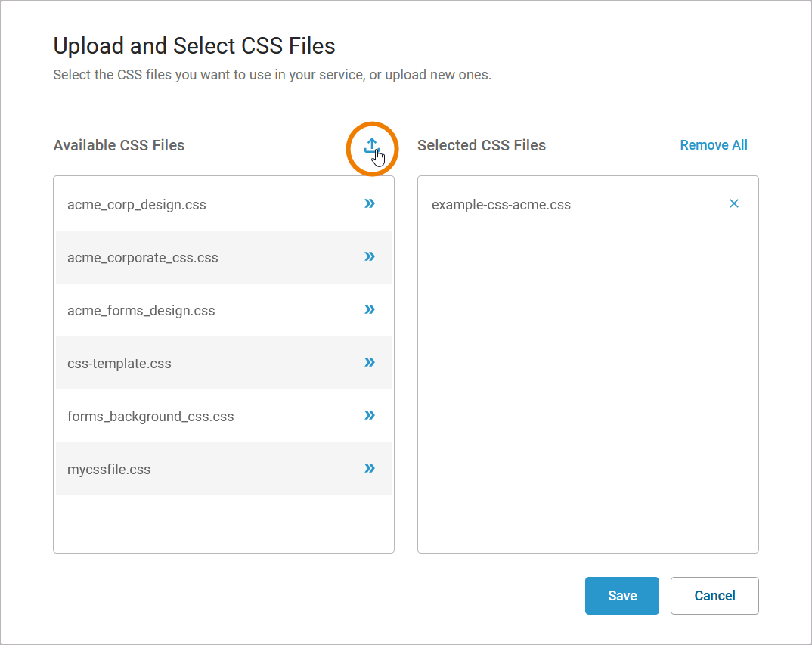
Task: Add acme_corporate_css.css using its double-arrow icon
Action: tap(370, 256)
